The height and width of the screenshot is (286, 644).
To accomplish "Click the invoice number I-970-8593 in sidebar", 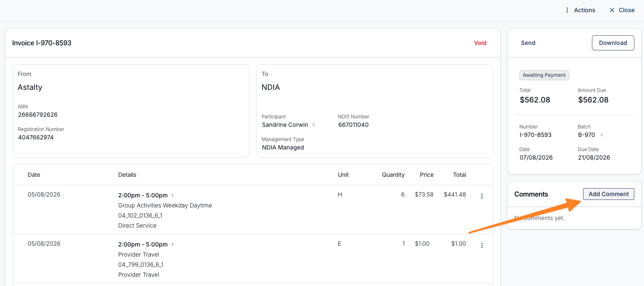I will click(x=536, y=135).
